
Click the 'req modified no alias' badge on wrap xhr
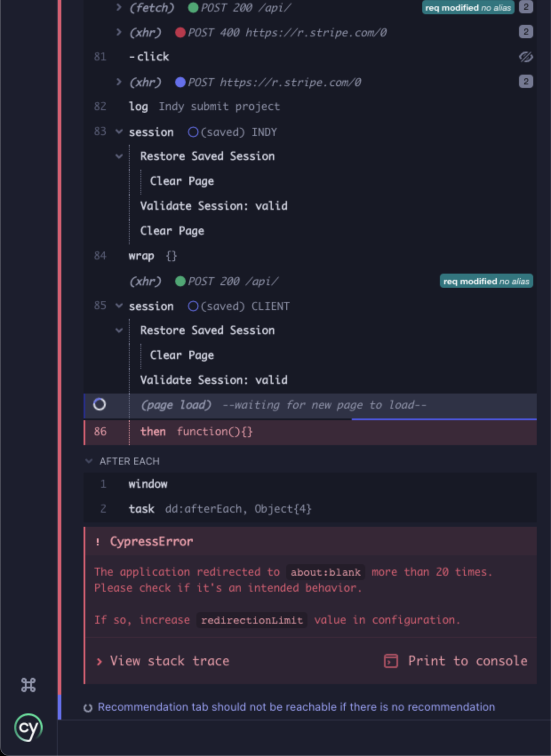point(486,281)
